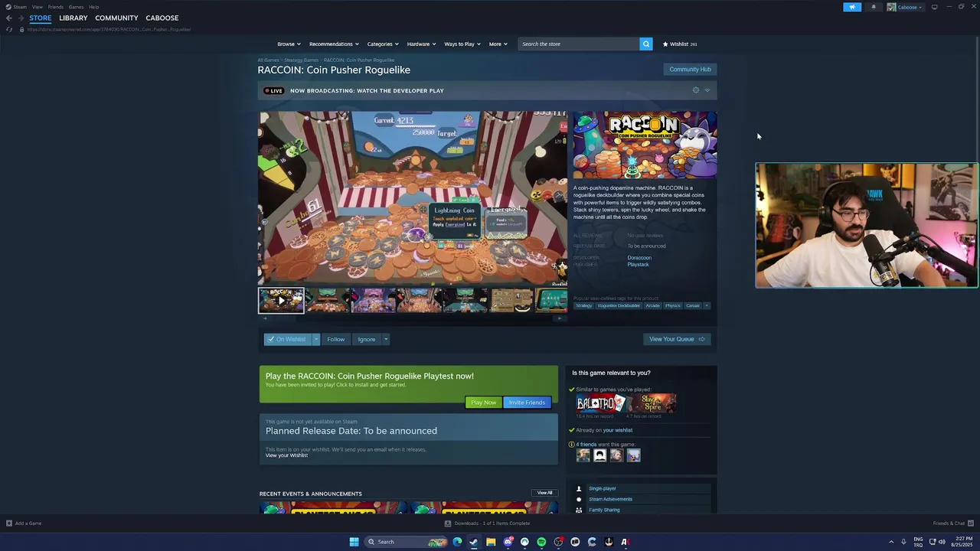Show hidden system tray icons chevron

891,542
